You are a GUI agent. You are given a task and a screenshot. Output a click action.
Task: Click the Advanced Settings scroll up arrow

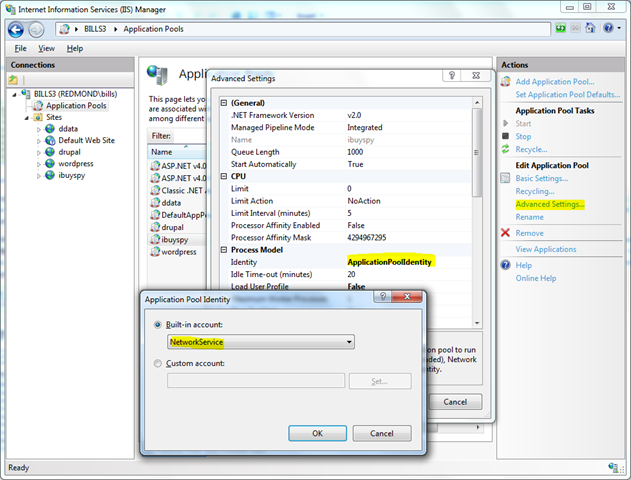[477, 103]
